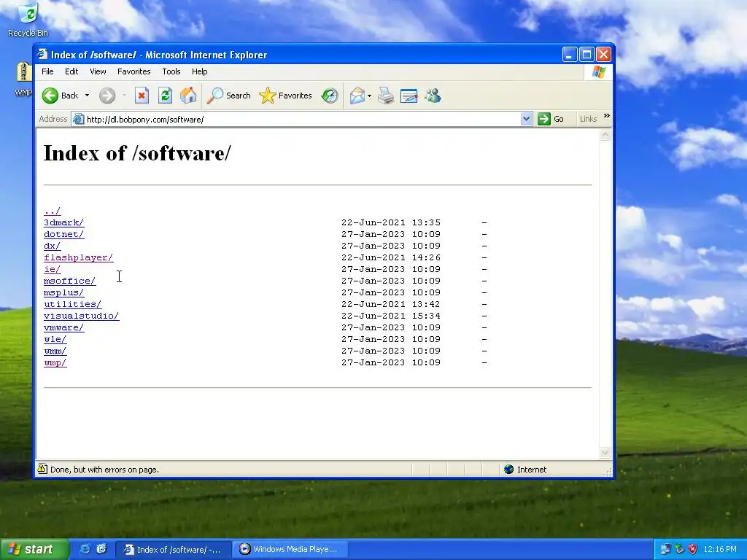The height and width of the screenshot is (560, 747).
Task: Open the 3dmark/ folder link
Action: [x=63, y=222]
